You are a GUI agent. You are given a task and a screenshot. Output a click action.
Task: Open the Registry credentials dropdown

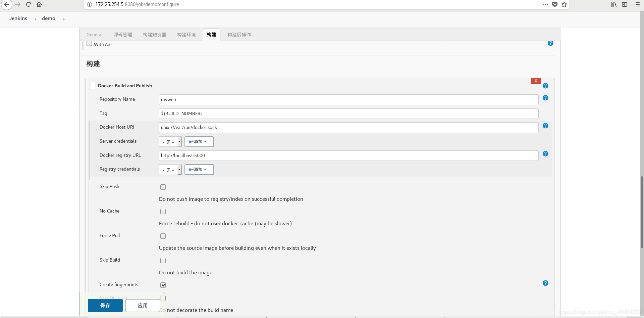tap(170, 170)
